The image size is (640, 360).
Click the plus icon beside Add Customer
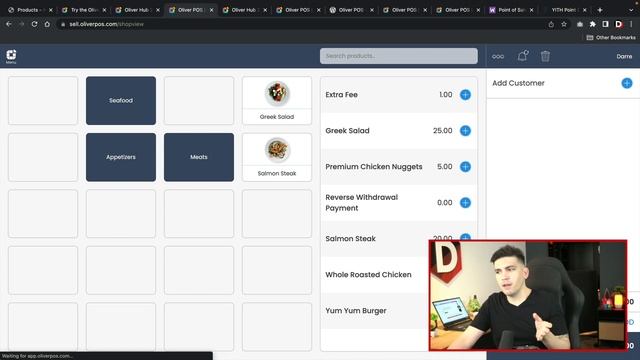pos(627,83)
